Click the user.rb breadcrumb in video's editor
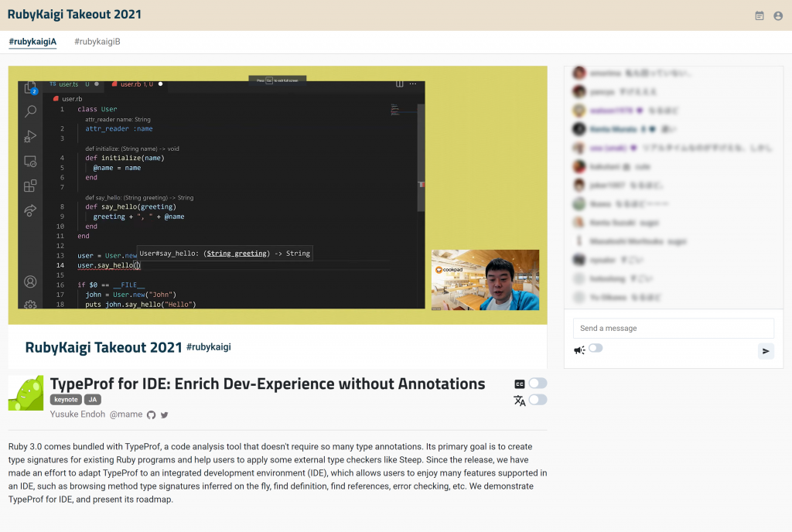Viewport: 792px width, 532px height. tap(68, 99)
